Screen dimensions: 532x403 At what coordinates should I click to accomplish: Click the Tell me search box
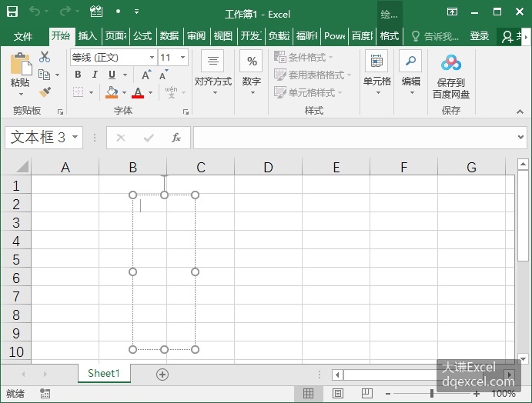pos(436,36)
